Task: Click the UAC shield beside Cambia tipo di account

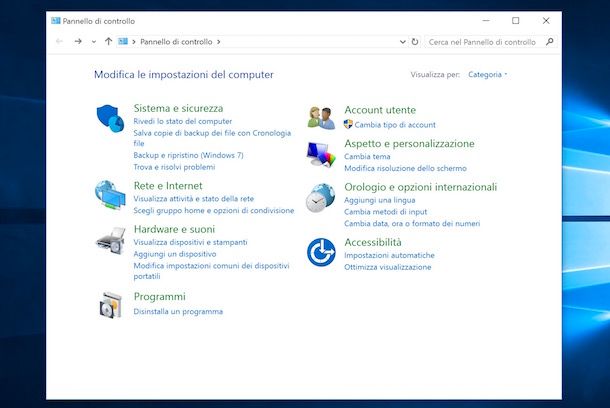Action: click(348, 124)
